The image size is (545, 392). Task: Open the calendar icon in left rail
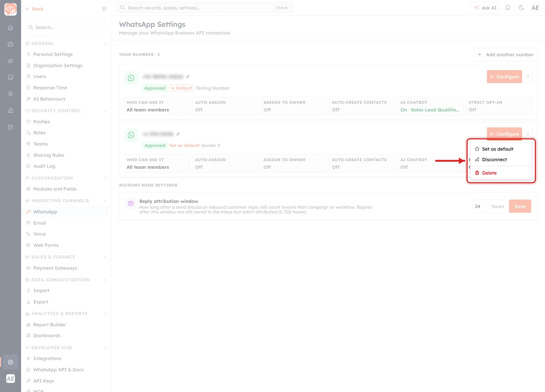pyautogui.click(x=11, y=127)
